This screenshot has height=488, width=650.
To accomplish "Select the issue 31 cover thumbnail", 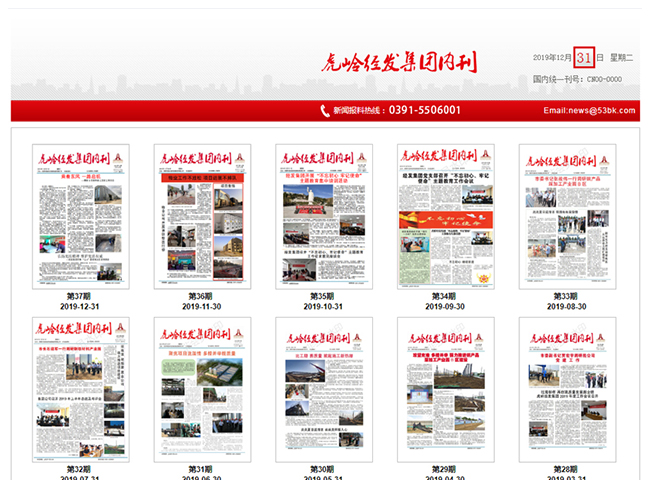I will pyautogui.click(x=202, y=390).
